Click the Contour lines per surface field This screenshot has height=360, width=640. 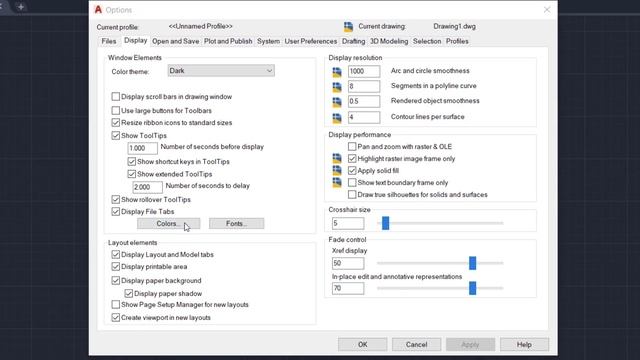click(x=364, y=117)
